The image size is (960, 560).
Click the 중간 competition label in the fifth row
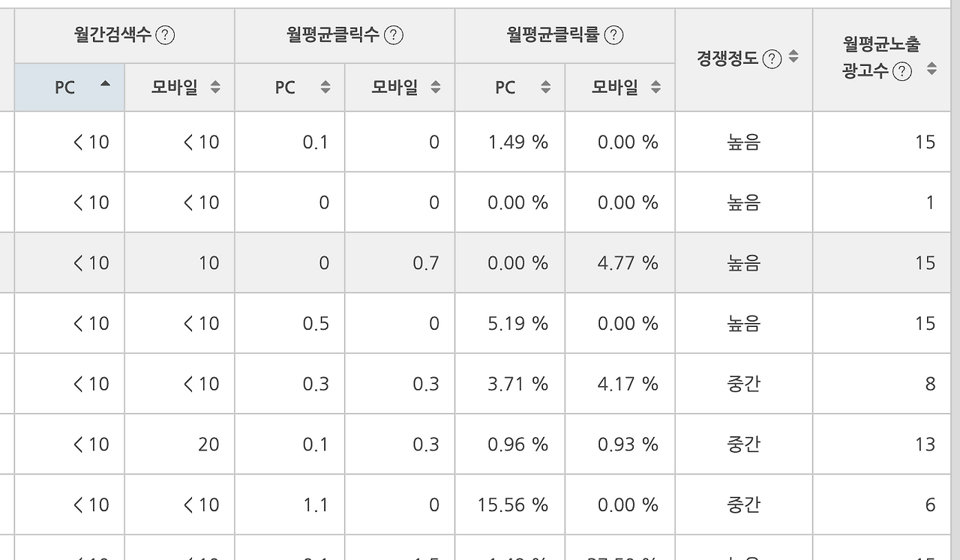[743, 383]
